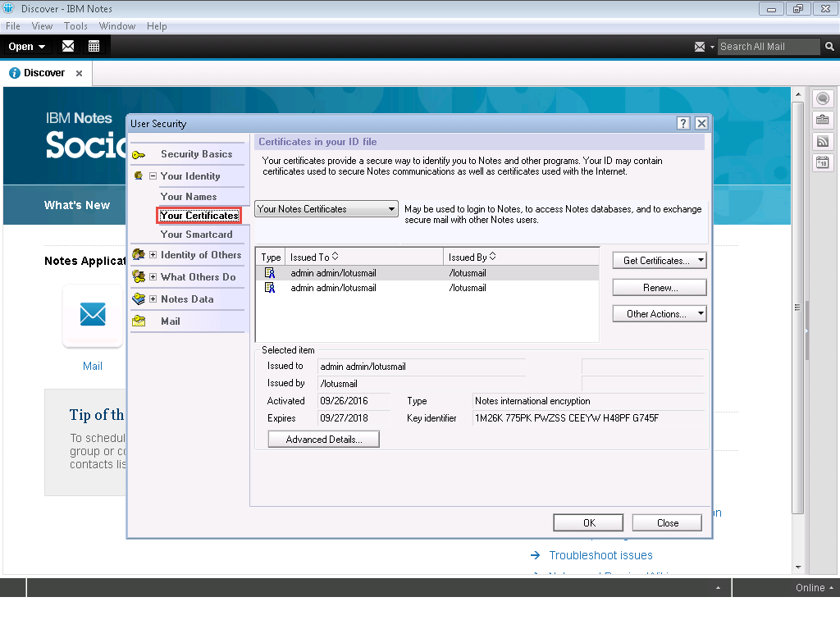
Task: Open the Help menu
Action: [157, 26]
